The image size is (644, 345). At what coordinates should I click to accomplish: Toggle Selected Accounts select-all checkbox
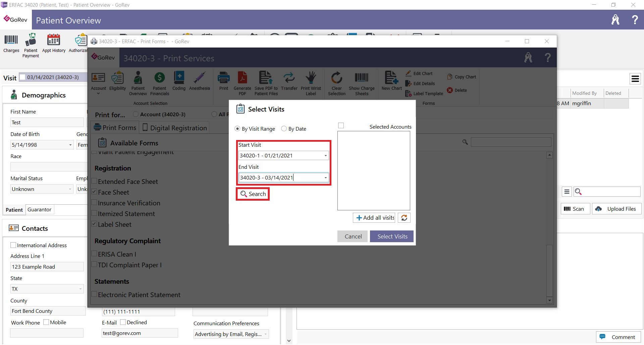click(341, 126)
